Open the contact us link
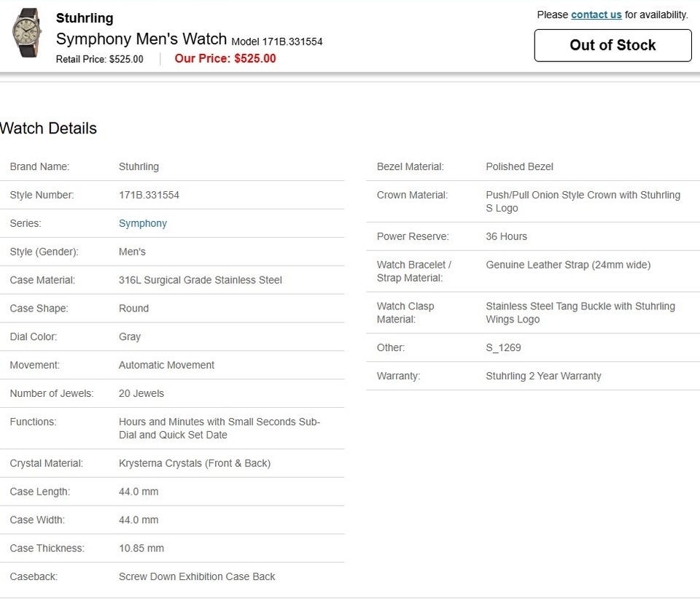700x599 pixels. [596, 15]
